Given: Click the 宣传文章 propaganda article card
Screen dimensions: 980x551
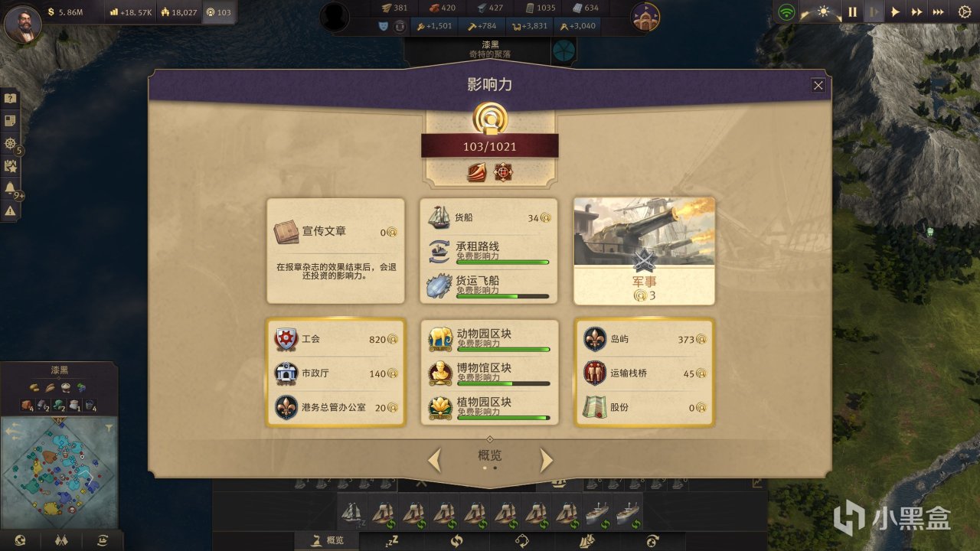Looking at the screenshot, I should 335,251.
